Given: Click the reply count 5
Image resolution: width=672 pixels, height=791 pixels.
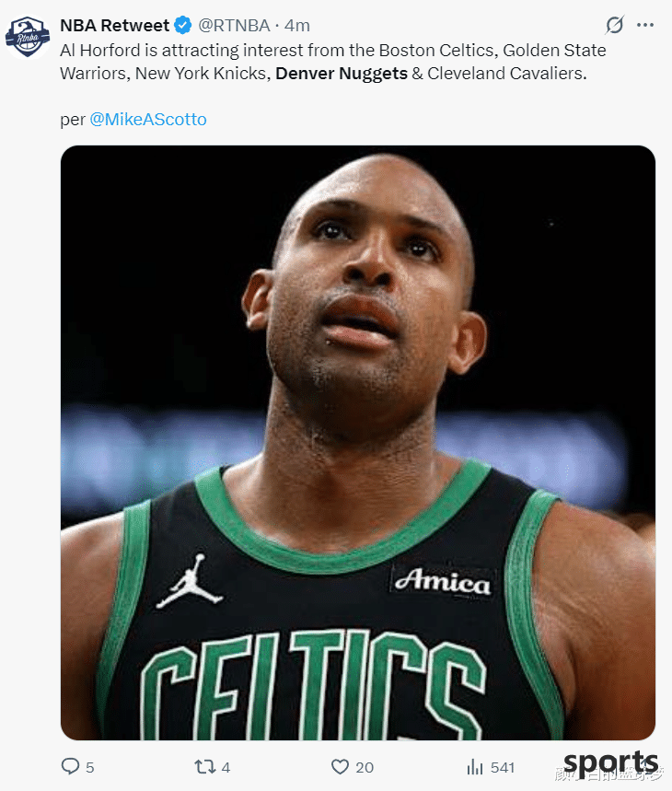Looking at the screenshot, I should pos(90,767).
